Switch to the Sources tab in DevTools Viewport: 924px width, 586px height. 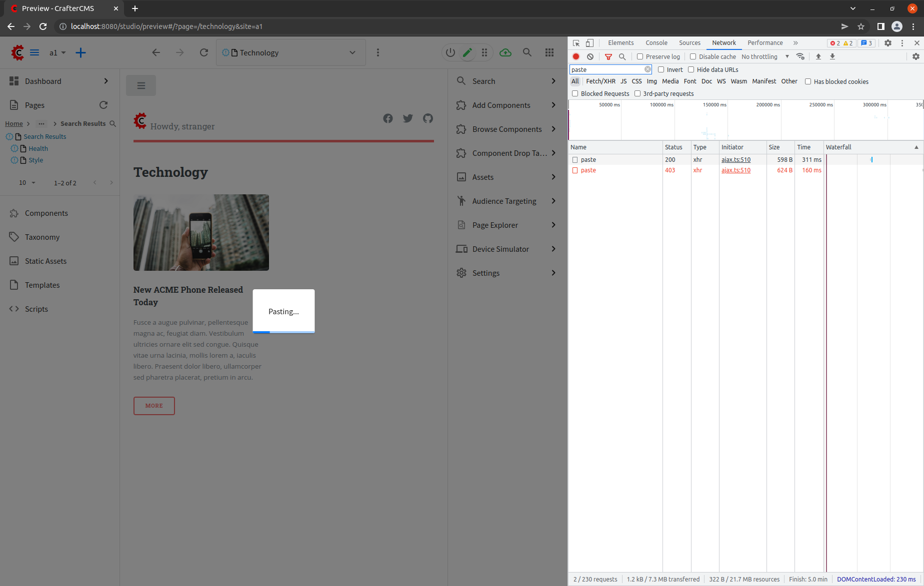click(689, 43)
